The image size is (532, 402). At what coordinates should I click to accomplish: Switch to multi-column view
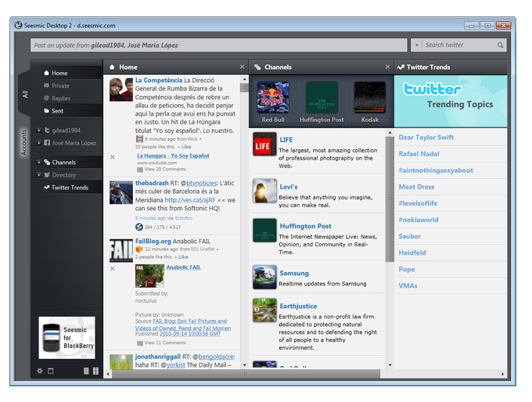pyautogui.click(x=96, y=371)
